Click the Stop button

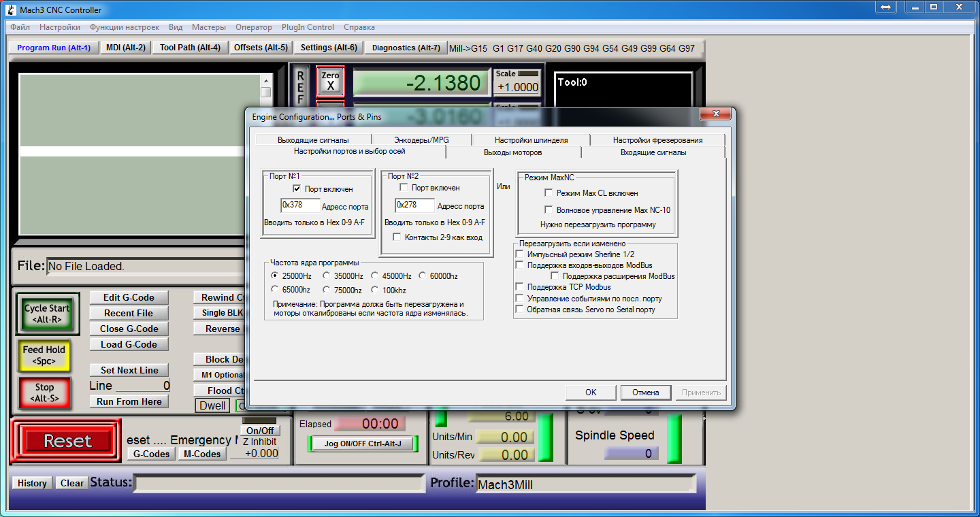44,393
